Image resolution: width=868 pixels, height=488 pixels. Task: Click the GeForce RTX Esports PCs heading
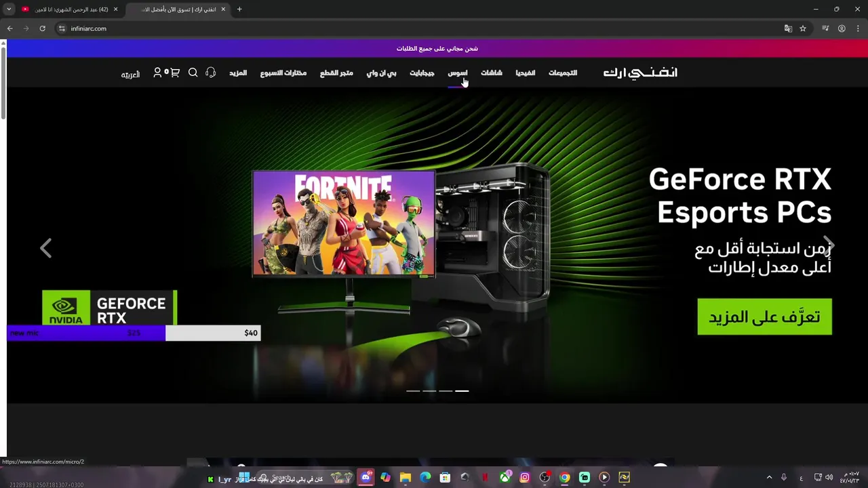tap(740, 195)
